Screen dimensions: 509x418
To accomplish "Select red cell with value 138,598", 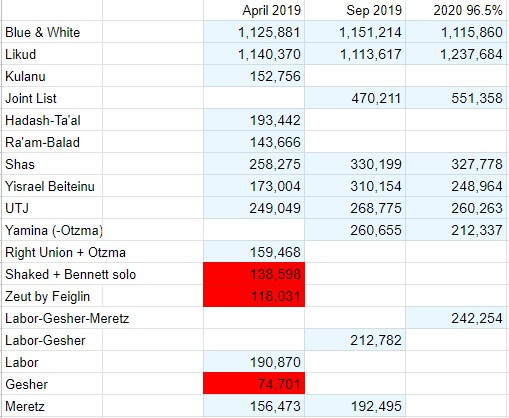I will point(254,274).
